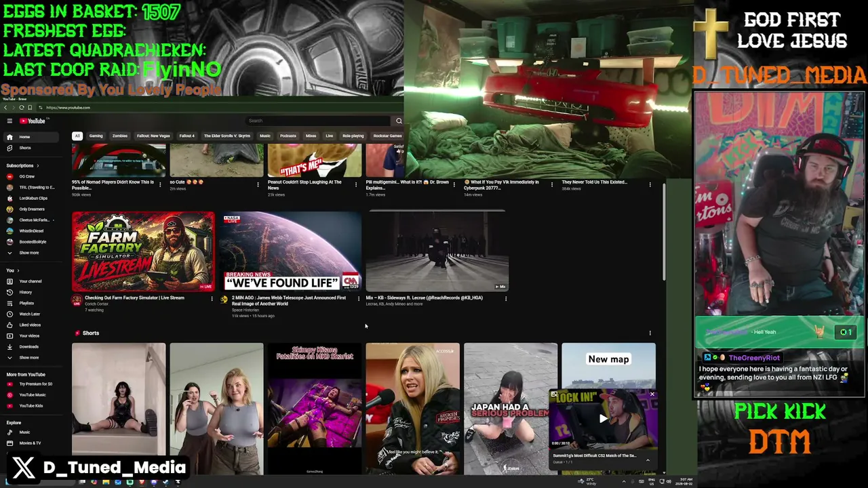The width and height of the screenshot is (868, 488).
Task: Select the Live filter chip
Action: tap(330, 136)
